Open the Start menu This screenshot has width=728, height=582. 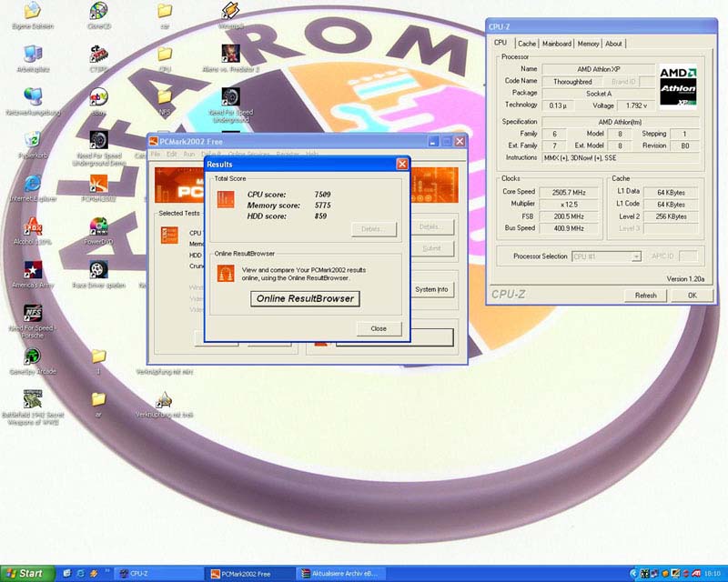(27, 574)
